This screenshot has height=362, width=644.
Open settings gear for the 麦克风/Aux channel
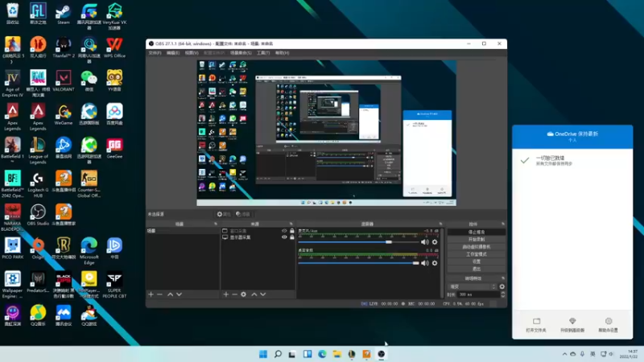coord(435,242)
